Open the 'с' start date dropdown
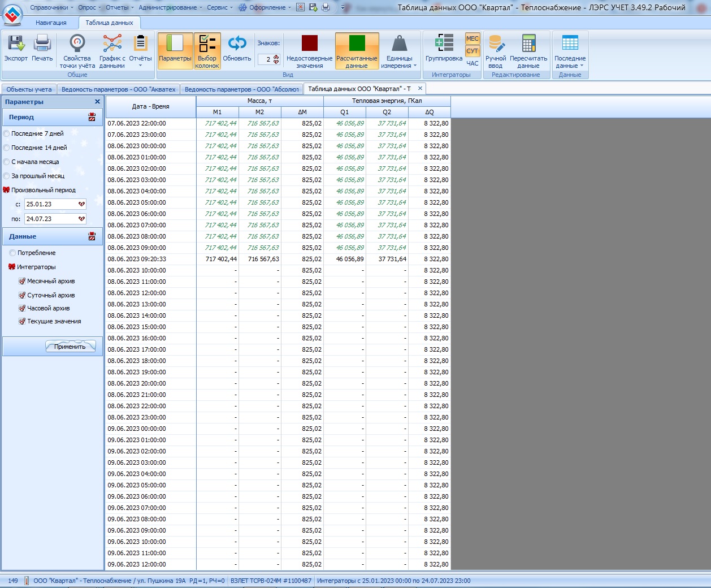Viewport: 711px width, 588px height. (x=81, y=204)
